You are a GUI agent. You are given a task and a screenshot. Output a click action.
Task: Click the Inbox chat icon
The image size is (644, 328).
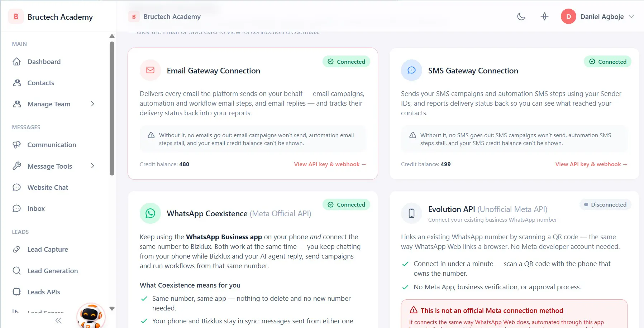coord(17,208)
